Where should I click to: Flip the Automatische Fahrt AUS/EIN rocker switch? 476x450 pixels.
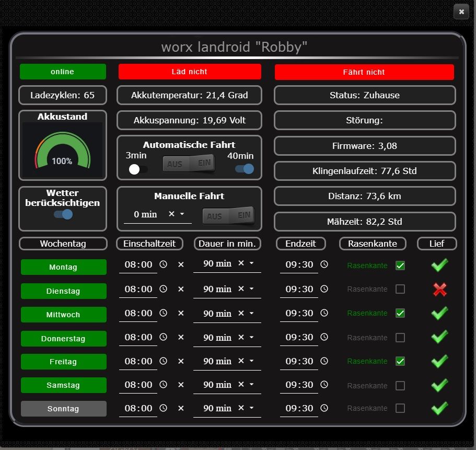189,164
